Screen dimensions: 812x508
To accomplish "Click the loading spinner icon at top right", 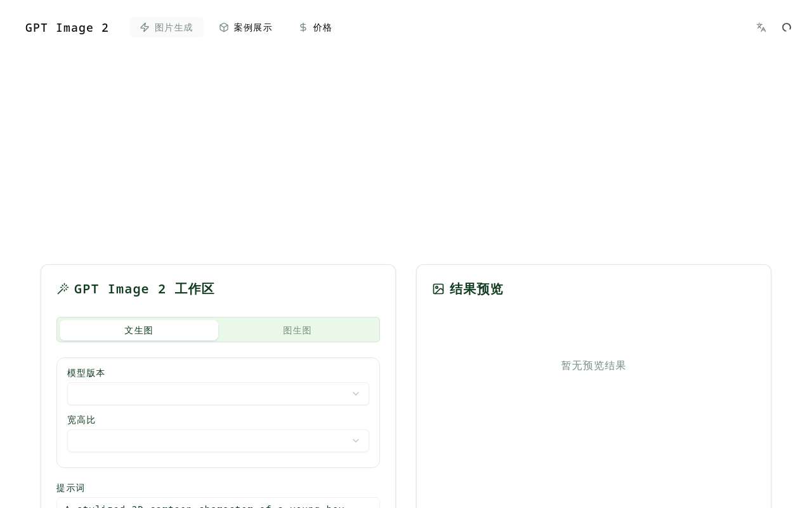I will 787,27.
